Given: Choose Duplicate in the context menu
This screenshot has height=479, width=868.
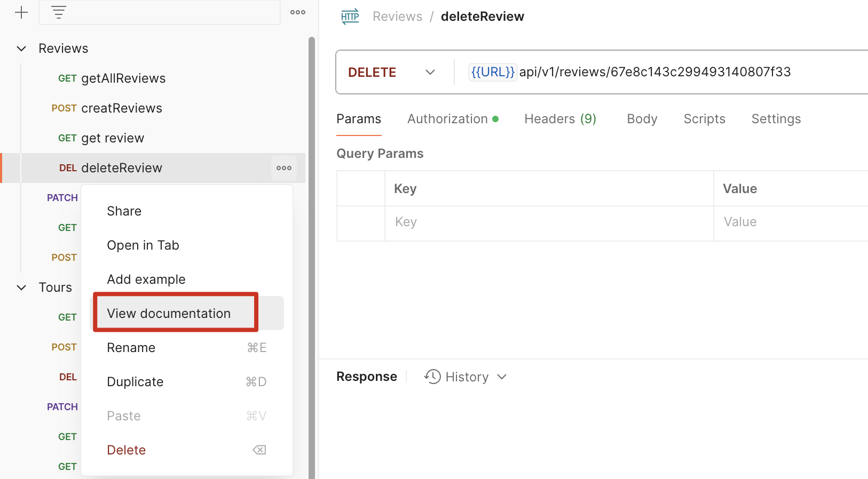Looking at the screenshot, I should (135, 382).
